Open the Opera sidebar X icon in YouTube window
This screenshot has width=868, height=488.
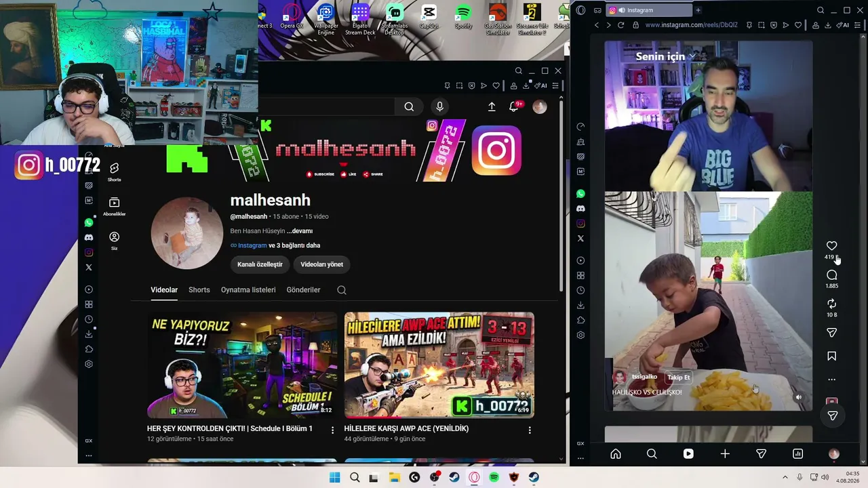coord(89,267)
